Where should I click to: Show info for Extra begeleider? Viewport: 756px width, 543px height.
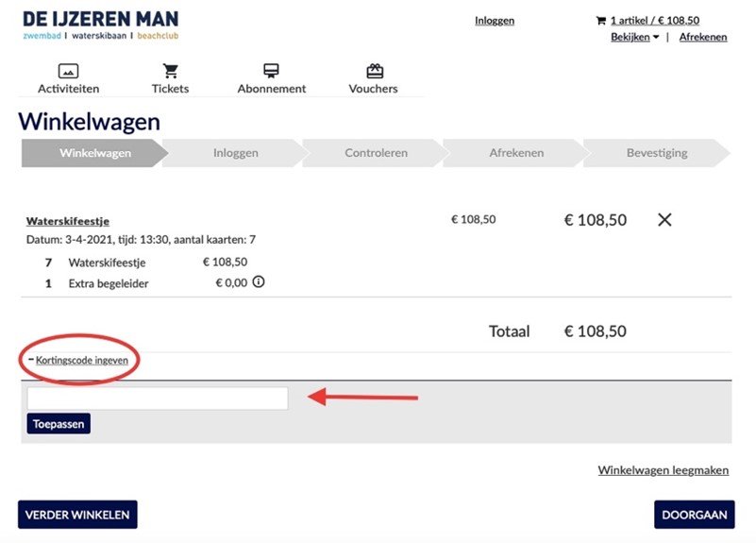[x=259, y=281]
